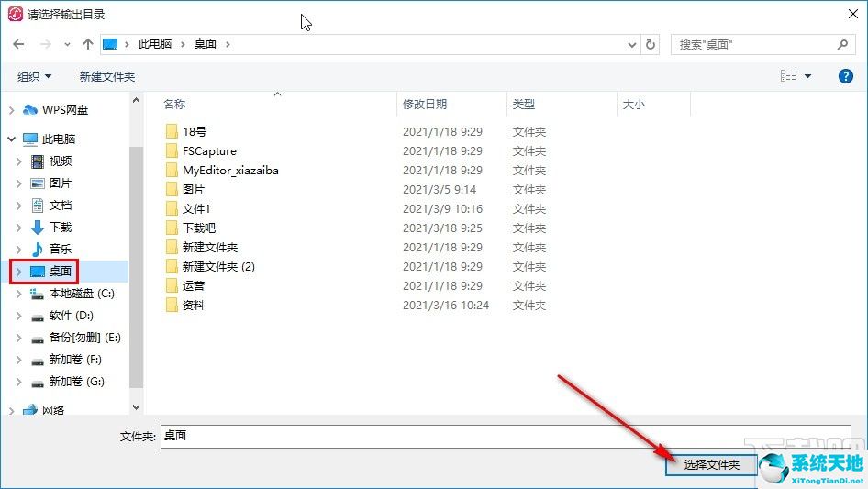
Task: Open the recent locations dropdown chevron
Action: click(67, 44)
